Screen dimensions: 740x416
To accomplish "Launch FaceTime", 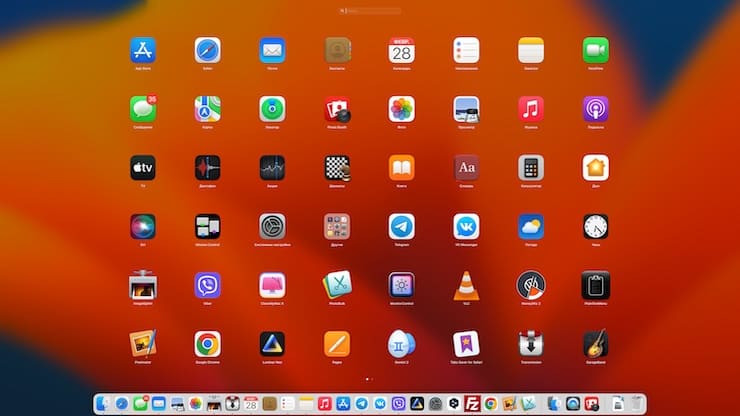I will (x=596, y=50).
